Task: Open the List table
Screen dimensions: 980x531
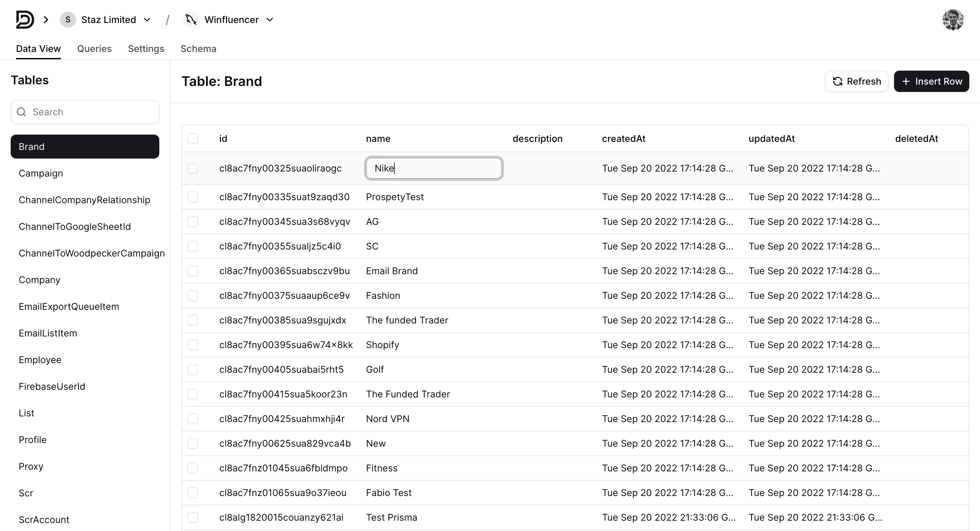Action: [x=26, y=413]
